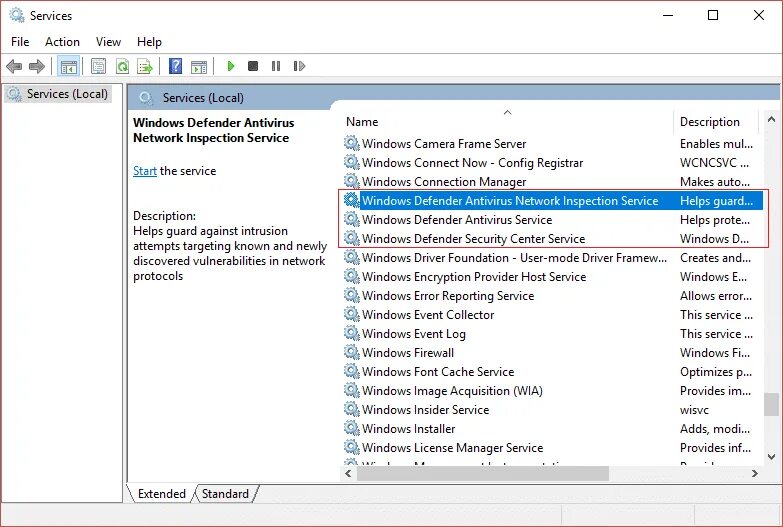
Task: Click gear icon of Windows Event Log
Action: (x=352, y=333)
